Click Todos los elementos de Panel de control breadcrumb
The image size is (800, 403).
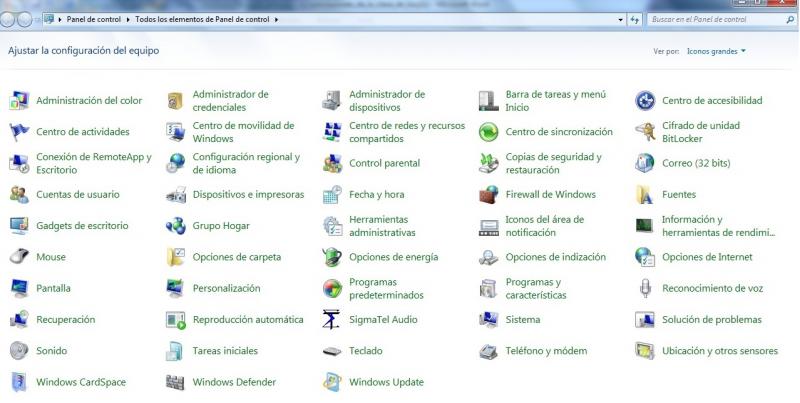202,19
